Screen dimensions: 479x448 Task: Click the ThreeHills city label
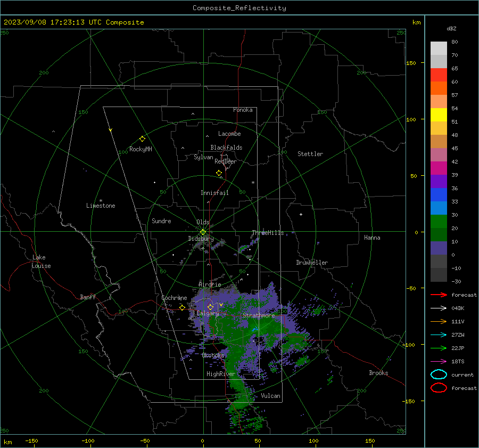[268, 233]
